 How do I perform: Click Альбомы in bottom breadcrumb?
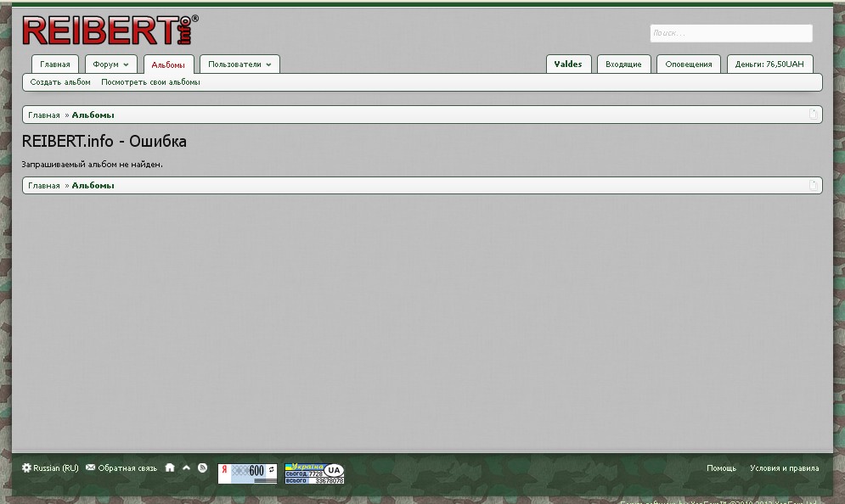[93, 186]
